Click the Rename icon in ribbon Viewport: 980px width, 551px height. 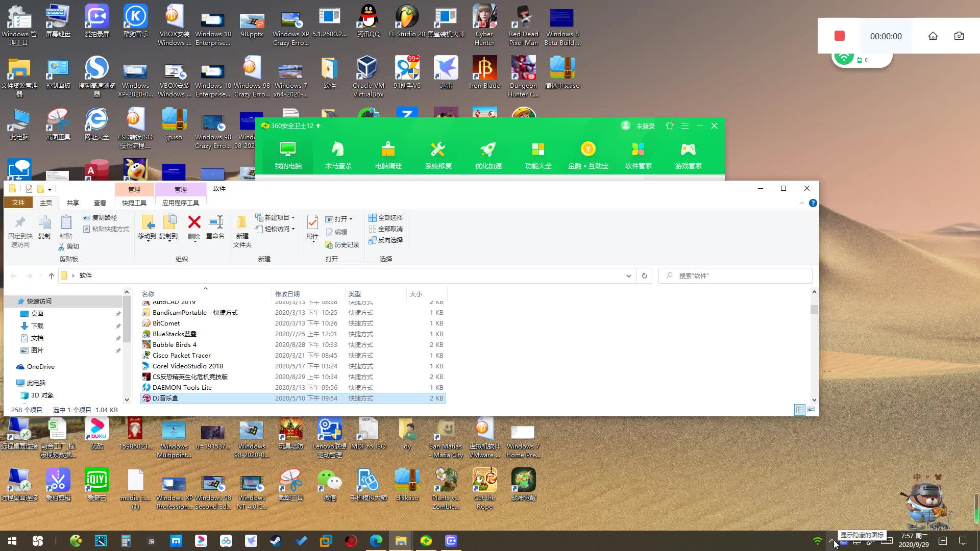[x=215, y=222]
